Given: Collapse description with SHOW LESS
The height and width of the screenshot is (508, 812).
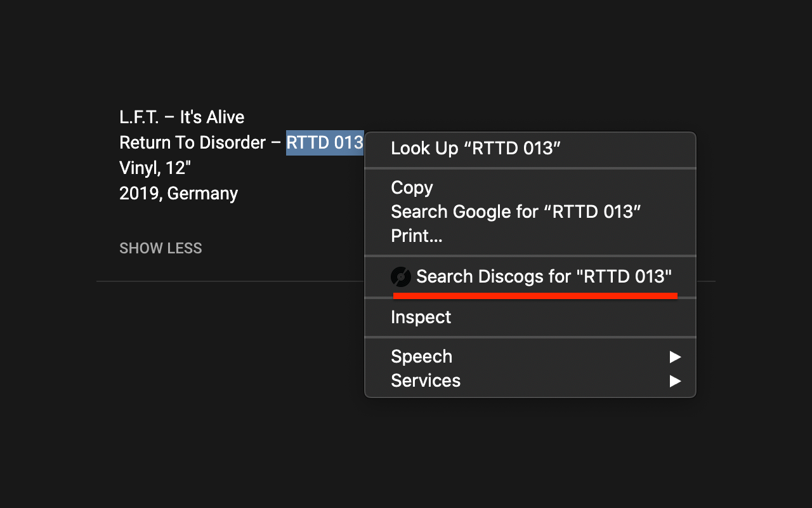Looking at the screenshot, I should click(x=160, y=248).
